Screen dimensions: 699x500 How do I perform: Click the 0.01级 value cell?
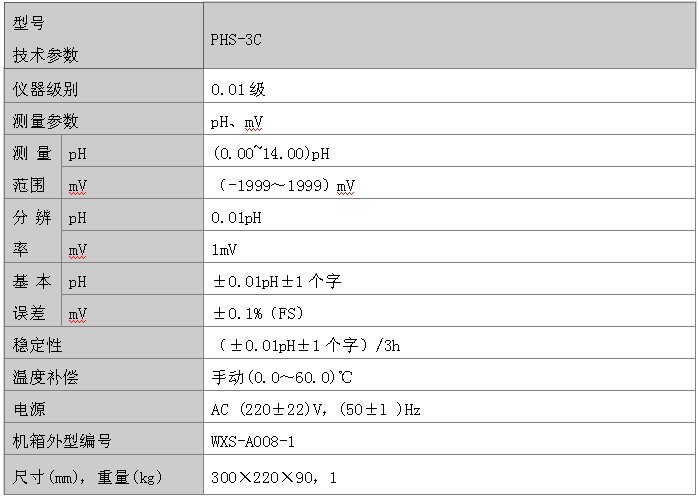(238, 89)
